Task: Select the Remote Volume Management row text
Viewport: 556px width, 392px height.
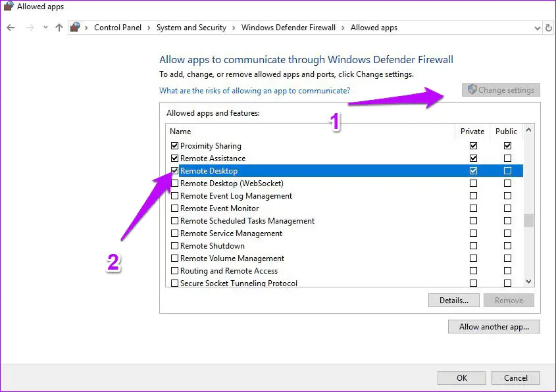Action: (232, 258)
